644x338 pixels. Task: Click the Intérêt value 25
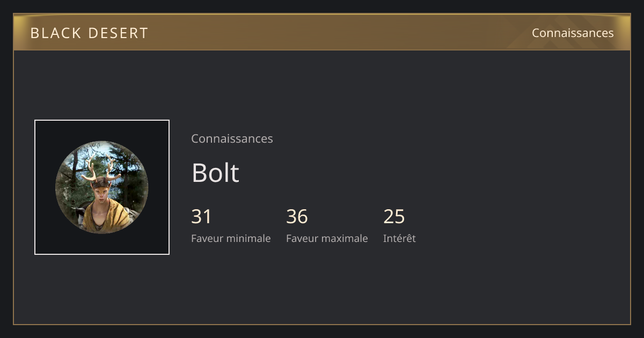394,217
